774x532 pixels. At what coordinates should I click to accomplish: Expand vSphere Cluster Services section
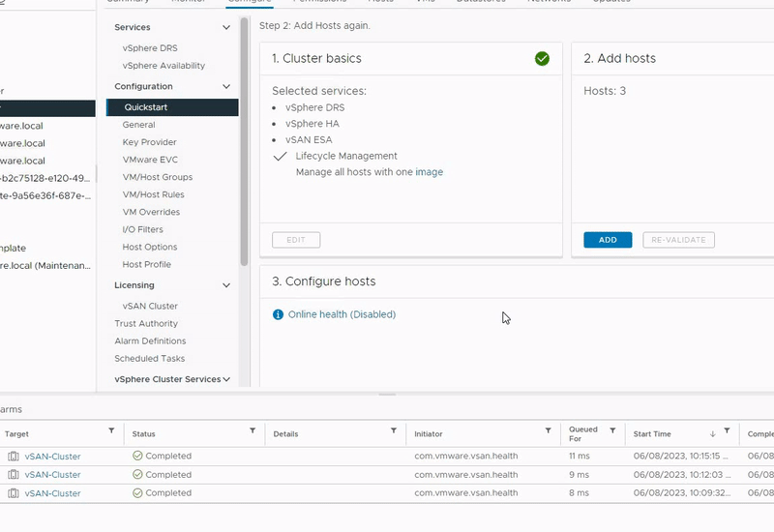[226, 379]
